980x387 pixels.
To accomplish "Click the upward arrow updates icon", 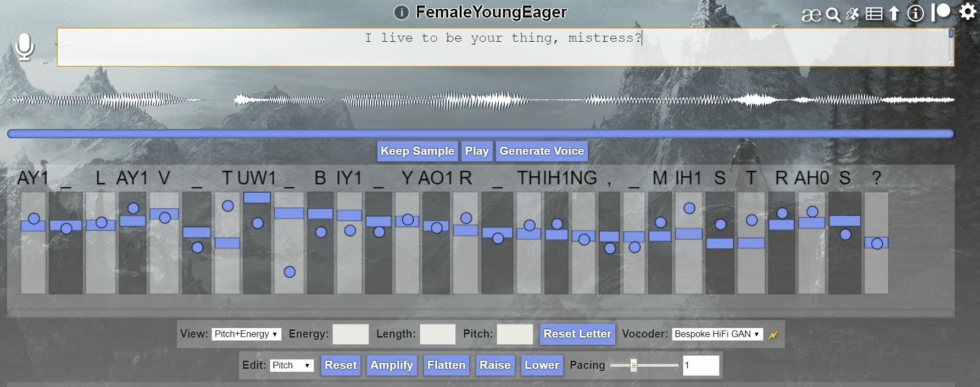I will [894, 14].
